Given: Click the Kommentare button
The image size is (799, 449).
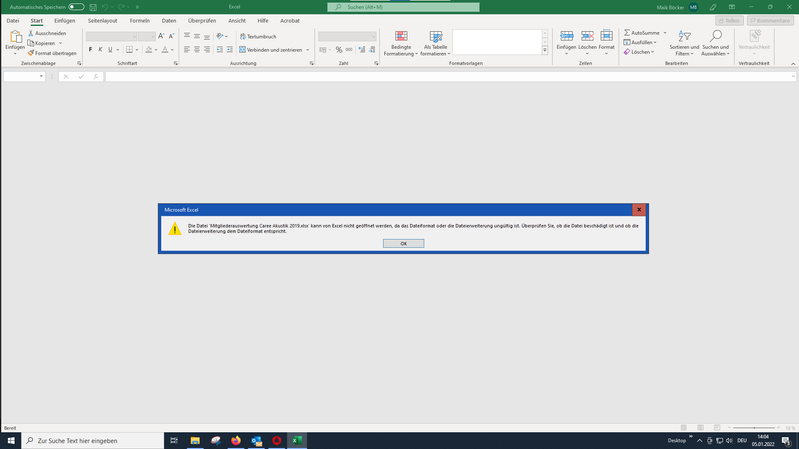Looking at the screenshot, I should pyautogui.click(x=770, y=21).
